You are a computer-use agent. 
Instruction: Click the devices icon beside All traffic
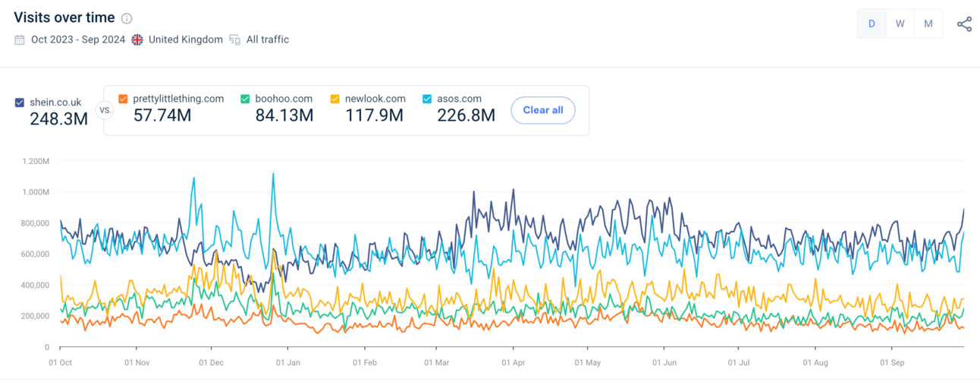point(235,39)
